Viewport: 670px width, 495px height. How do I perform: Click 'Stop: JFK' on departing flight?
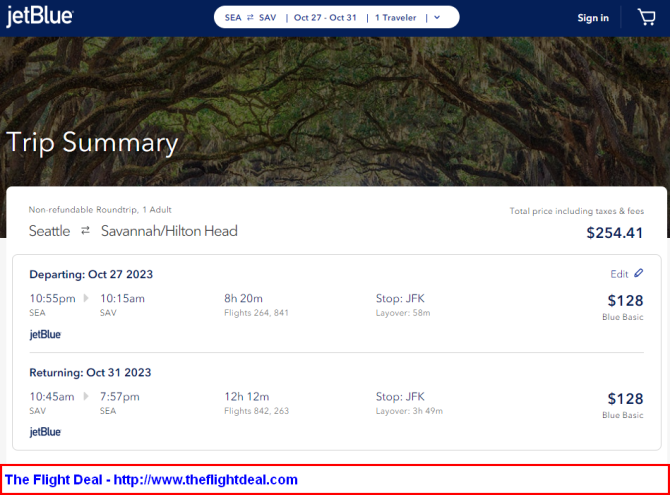(x=400, y=298)
